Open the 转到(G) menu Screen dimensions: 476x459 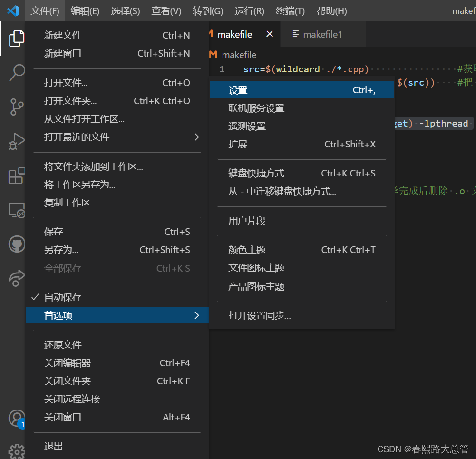tap(208, 11)
